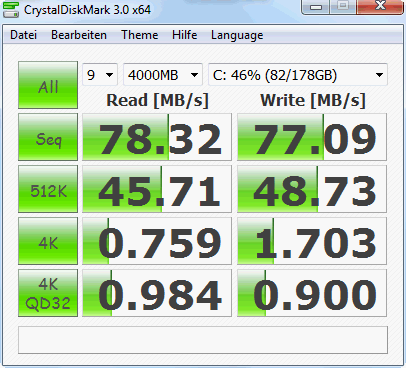
Task: Open the Bearbeiten menu
Action: click(x=79, y=35)
